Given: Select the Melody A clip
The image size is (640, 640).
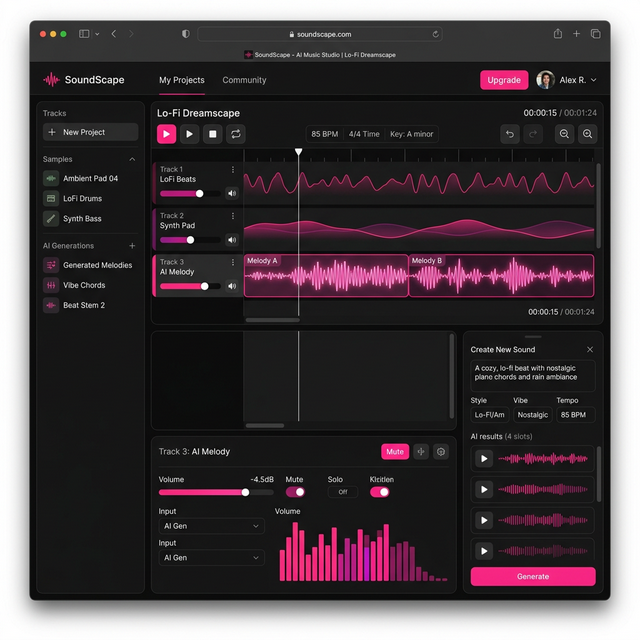Looking at the screenshot, I should [x=326, y=276].
